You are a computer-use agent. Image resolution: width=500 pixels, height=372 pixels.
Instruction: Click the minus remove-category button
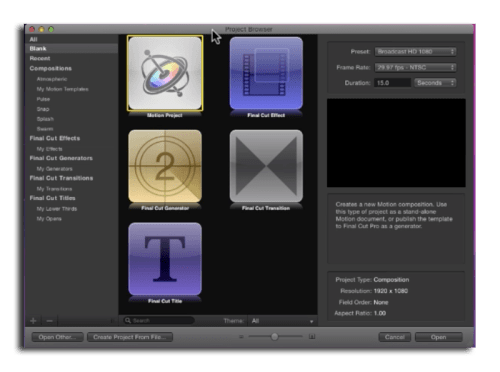50,321
